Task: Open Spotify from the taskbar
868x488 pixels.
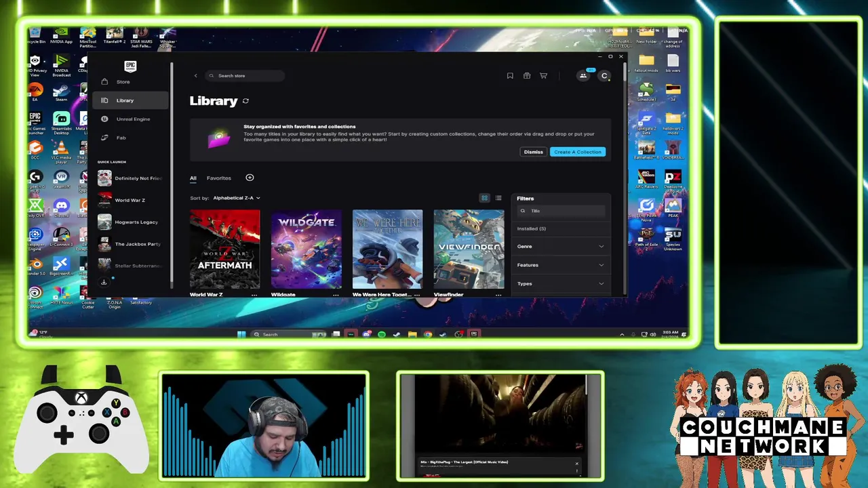Action: (381, 334)
